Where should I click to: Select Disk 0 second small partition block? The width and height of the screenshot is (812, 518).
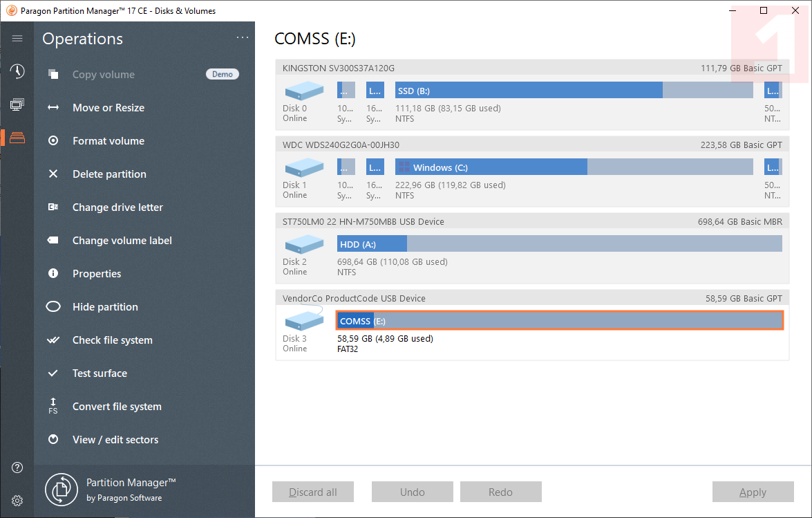pyautogui.click(x=375, y=90)
